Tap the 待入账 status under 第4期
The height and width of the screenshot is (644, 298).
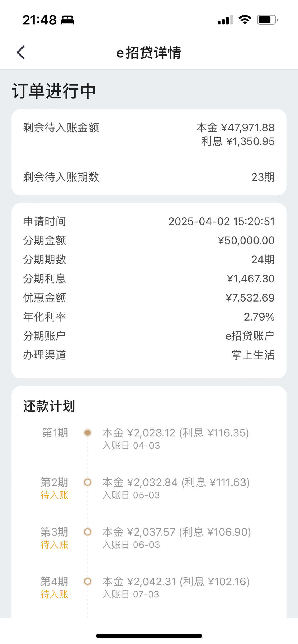coord(54,594)
